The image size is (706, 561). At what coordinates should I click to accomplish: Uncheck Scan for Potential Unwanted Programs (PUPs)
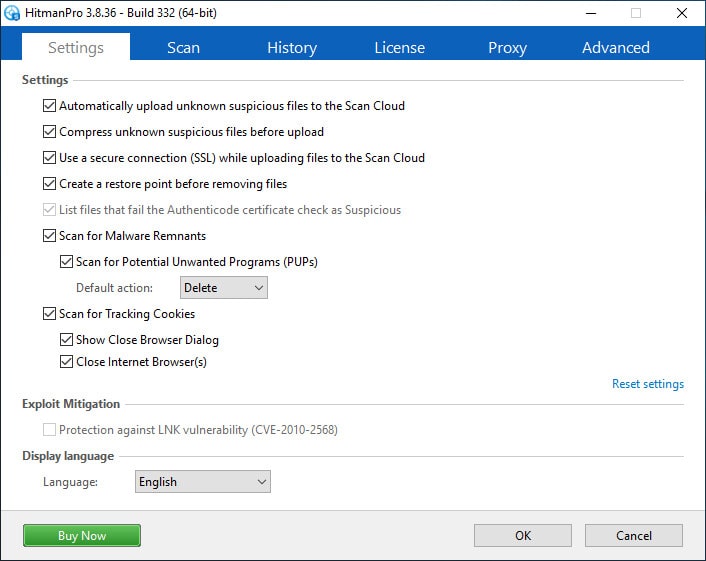coord(66,262)
